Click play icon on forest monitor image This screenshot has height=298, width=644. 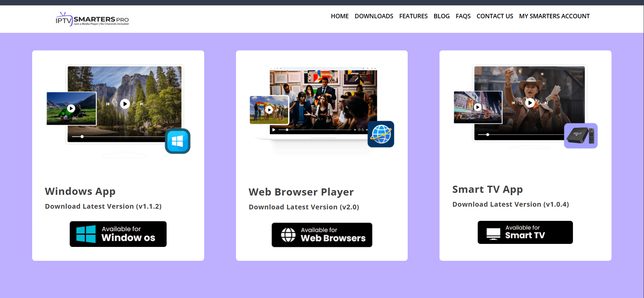tap(125, 104)
